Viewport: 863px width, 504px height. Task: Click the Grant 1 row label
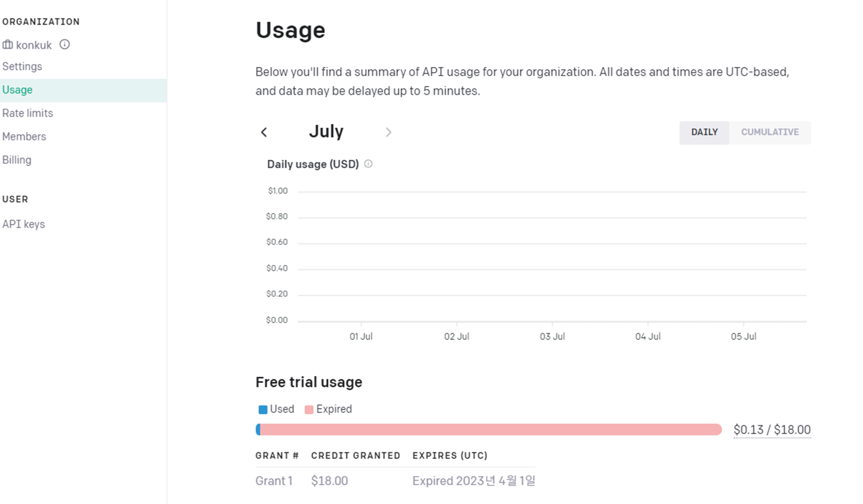[274, 481]
